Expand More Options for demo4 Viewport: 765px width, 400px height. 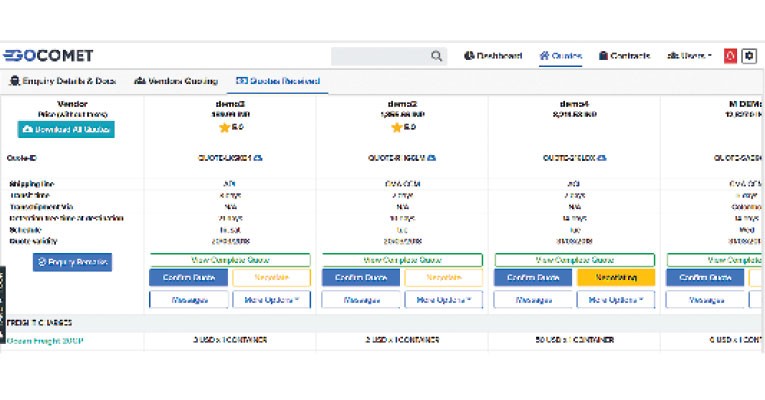(616, 300)
